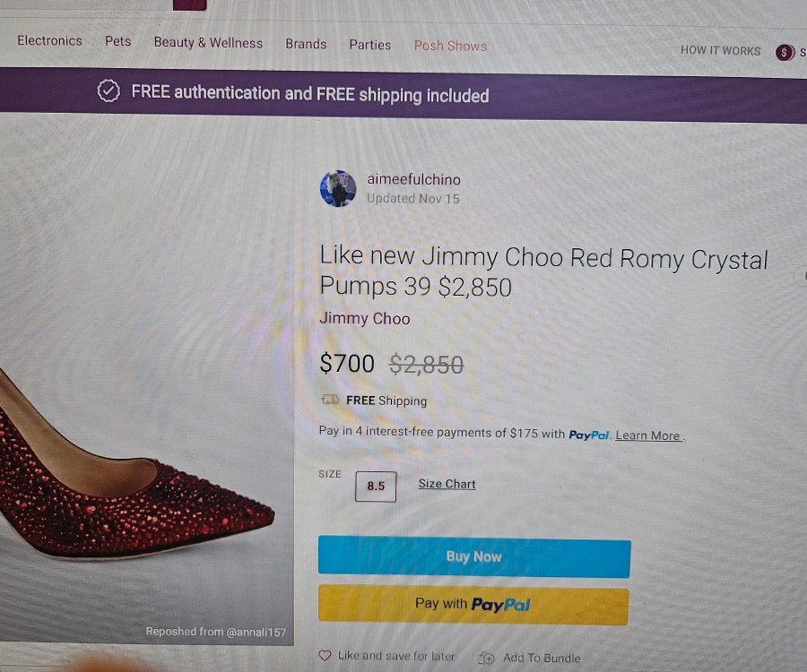This screenshot has height=672, width=807.
Task: Click the authentication checkmark badge icon
Action: pos(108,91)
